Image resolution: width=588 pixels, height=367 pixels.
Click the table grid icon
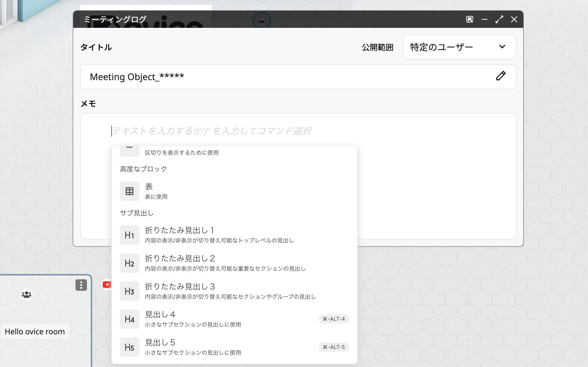click(130, 191)
